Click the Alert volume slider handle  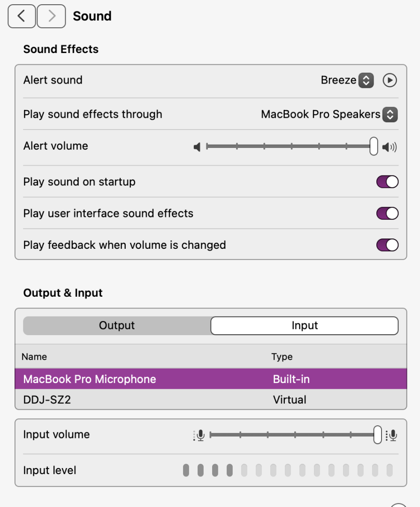coord(374,146)
